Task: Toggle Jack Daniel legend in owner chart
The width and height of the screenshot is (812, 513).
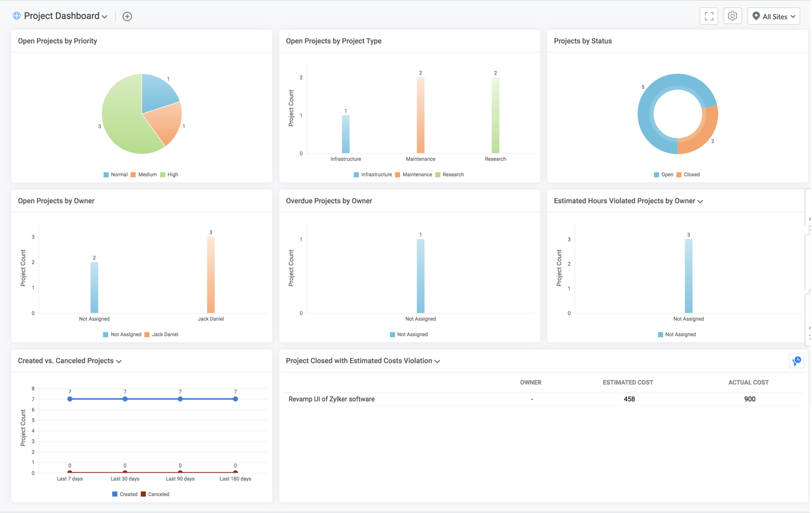Action: point(162,335)
